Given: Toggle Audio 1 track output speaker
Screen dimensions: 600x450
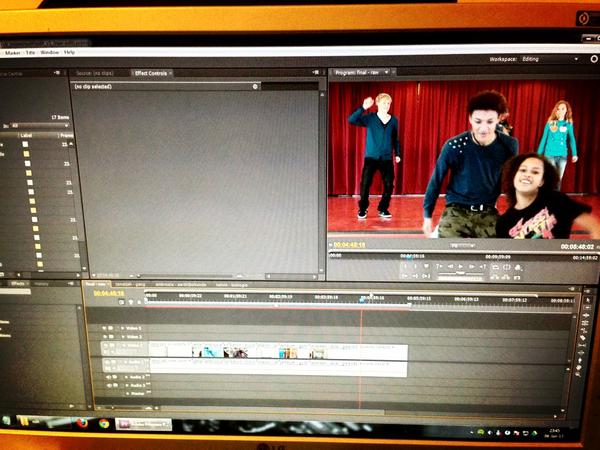Looking at the screenshot, I should point(107,362).
